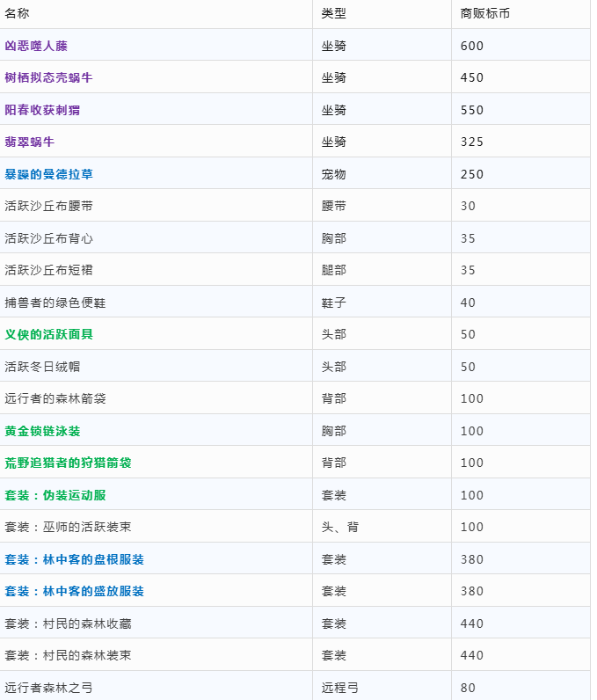
Task: Click the 树栖拟态壳蜗牛 link
Action: (x=48, y=77)
